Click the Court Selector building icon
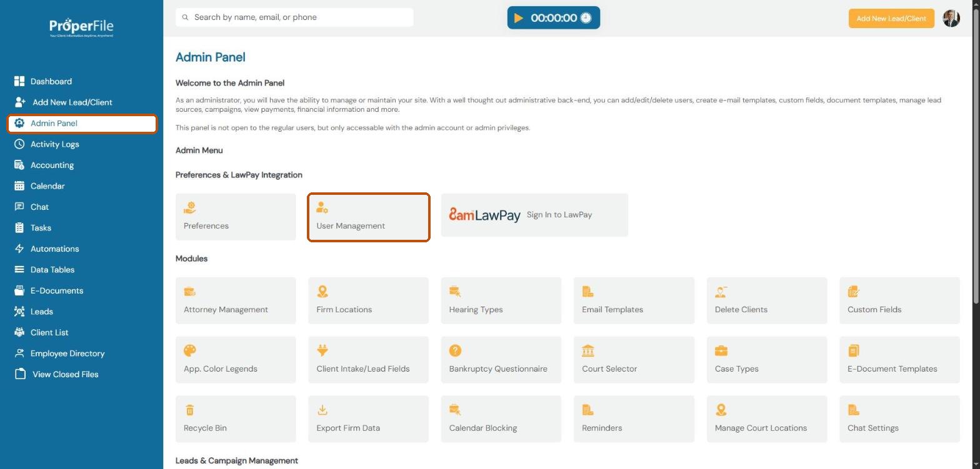The height and width of the screenshot is (469, 980). click(588, 351)
